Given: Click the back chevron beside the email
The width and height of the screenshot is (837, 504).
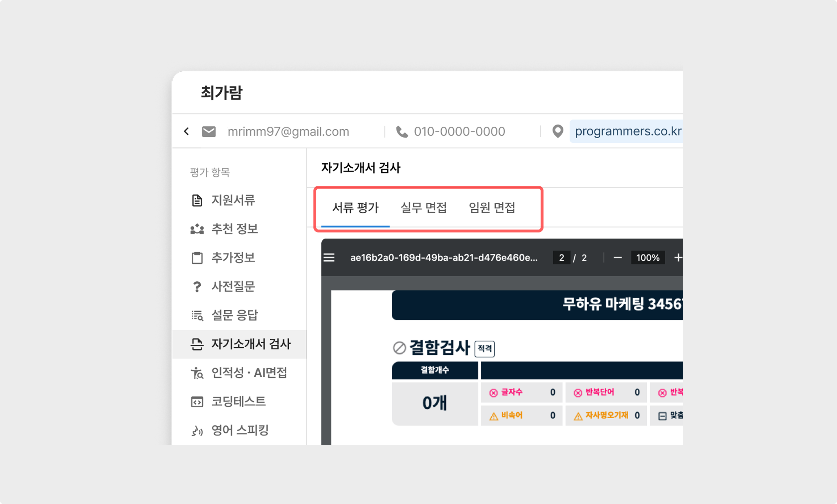Looking at the screenshot, I should tap(186, 131).
